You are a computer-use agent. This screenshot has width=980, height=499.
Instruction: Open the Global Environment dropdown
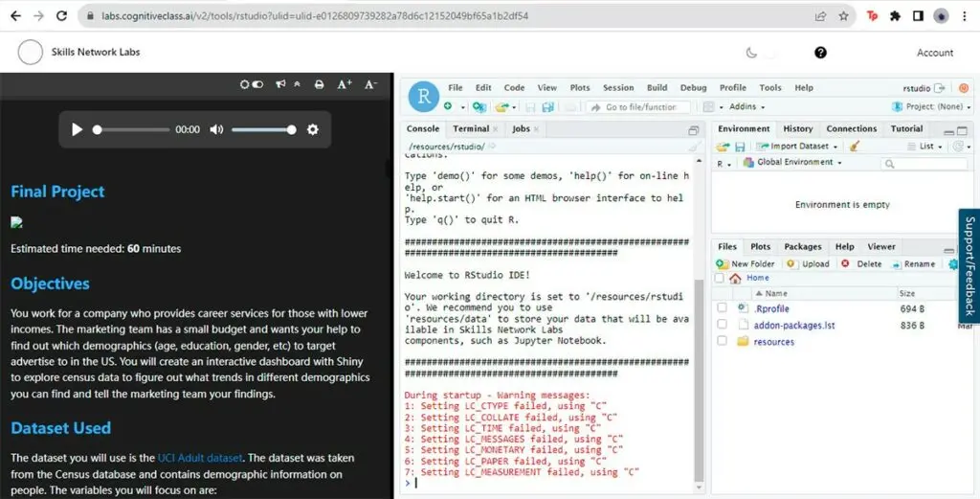[x=792, y=163]
